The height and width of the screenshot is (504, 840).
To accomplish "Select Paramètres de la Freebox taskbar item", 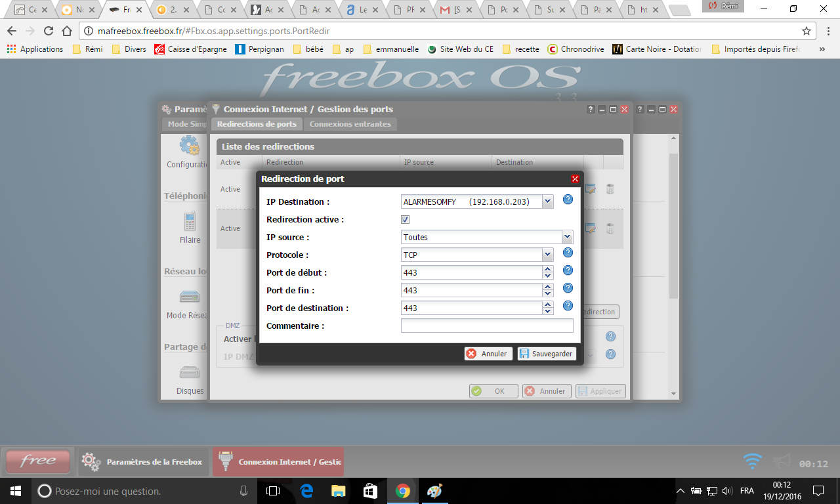I will pyautogui.click(x=144, y=461).
